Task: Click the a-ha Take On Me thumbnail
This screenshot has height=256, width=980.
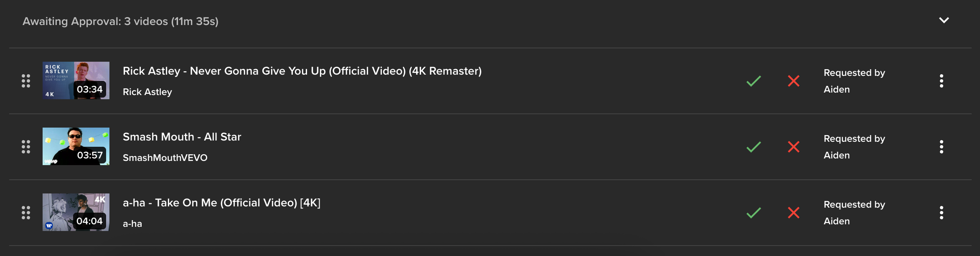Action: pos(76,212)
